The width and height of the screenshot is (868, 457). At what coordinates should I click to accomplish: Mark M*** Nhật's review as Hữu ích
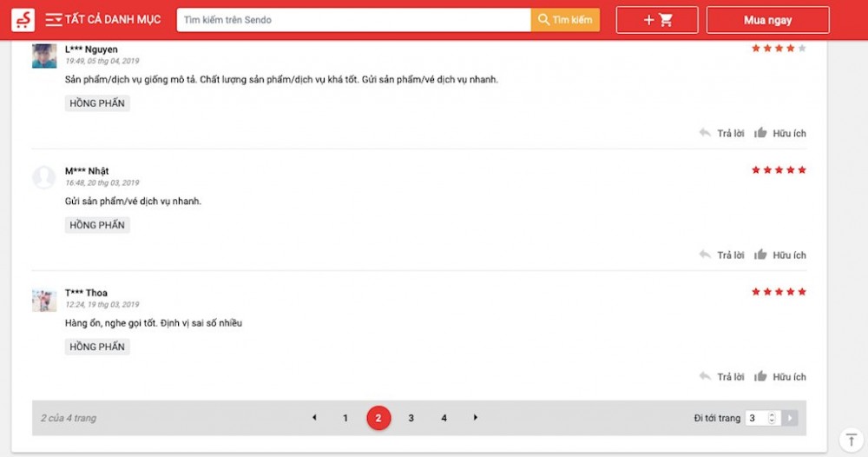coord(780,255)
